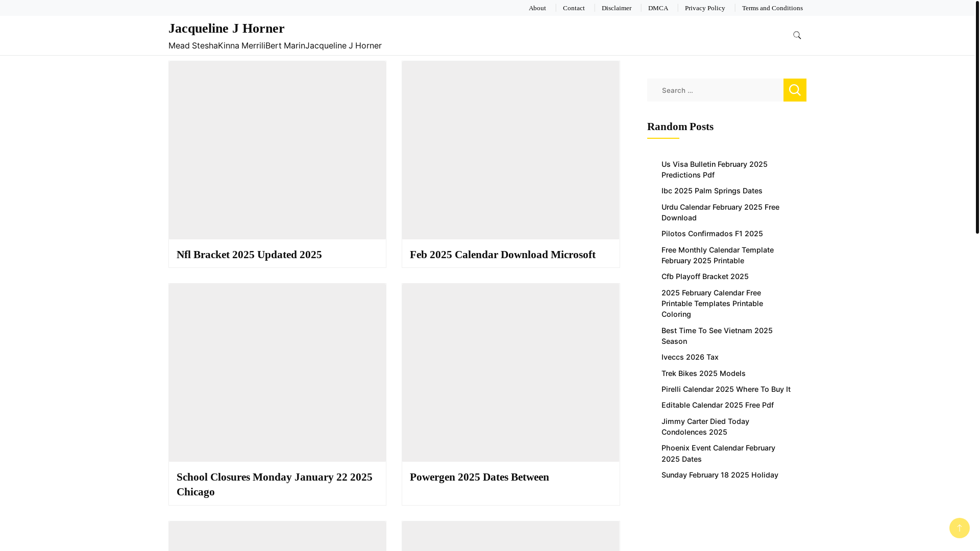Open Editable Calendar 2025 Free Pdf

coord(717,405)
